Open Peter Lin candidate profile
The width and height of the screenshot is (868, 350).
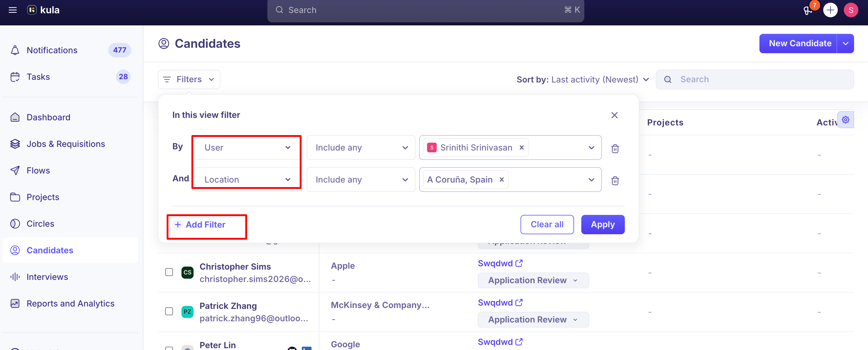[218, 345]
